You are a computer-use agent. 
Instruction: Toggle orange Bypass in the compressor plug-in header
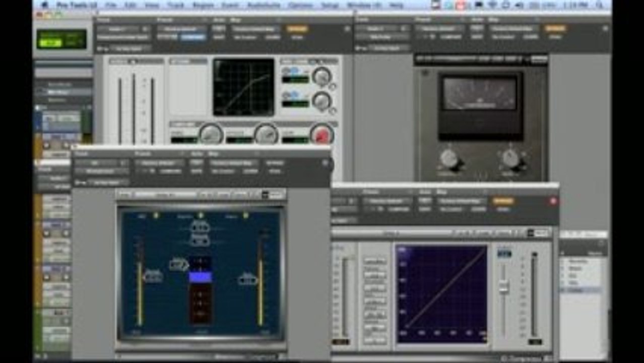(x=297, y=29)
